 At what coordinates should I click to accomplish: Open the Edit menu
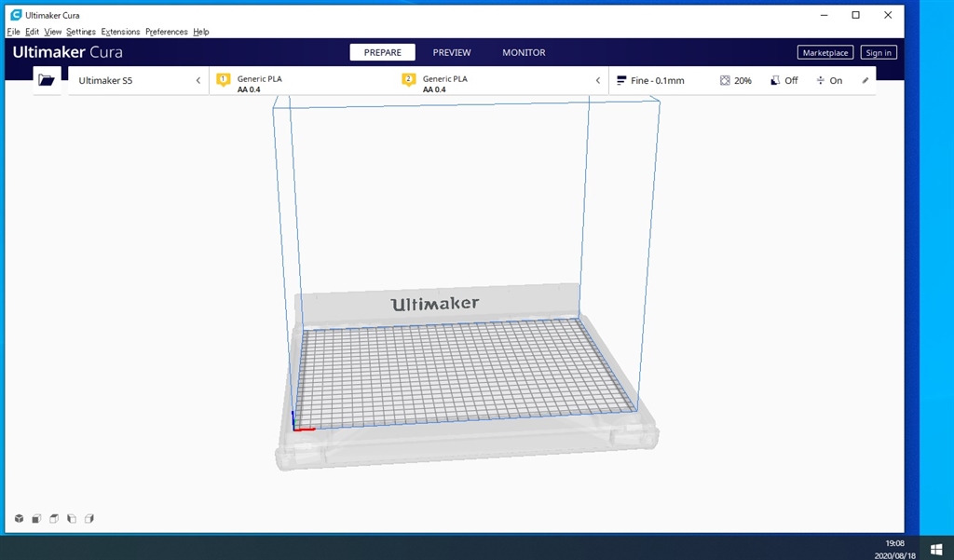click(x=33, y=32)
